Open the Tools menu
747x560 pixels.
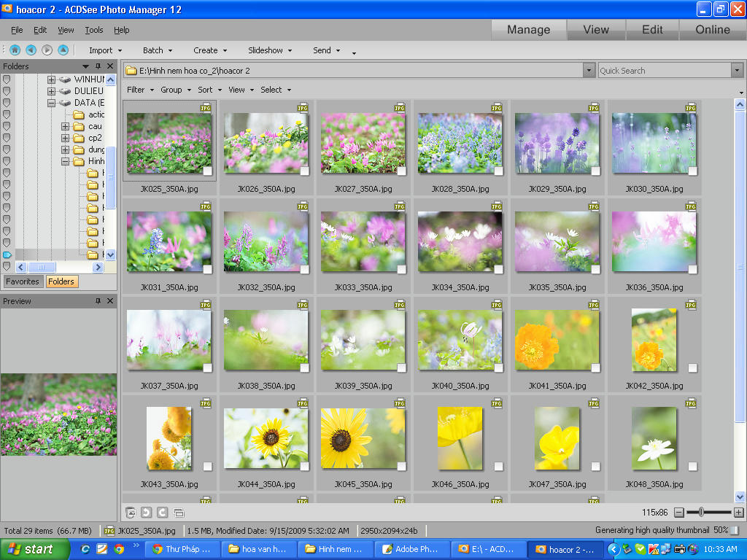pos(94,30)
